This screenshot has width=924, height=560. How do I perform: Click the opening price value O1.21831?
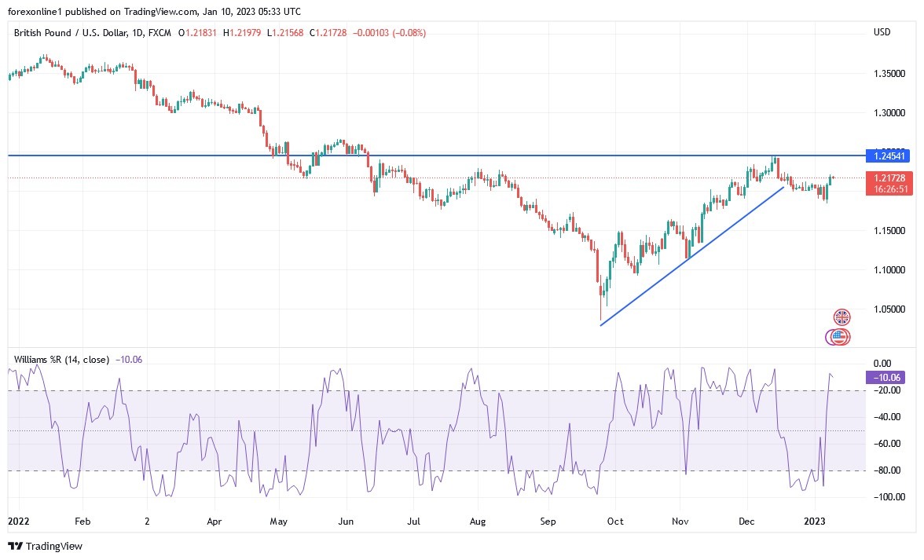[195, 33]
